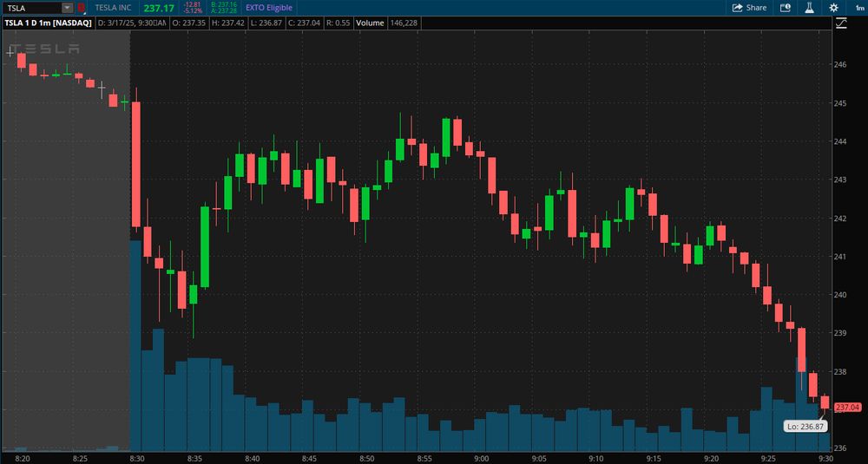The width and height of the screenshot is (868, 464).
Task: Select the TSLA 1 D 1m [NASDAQ] chart label
Action: [x=48, y=23]
